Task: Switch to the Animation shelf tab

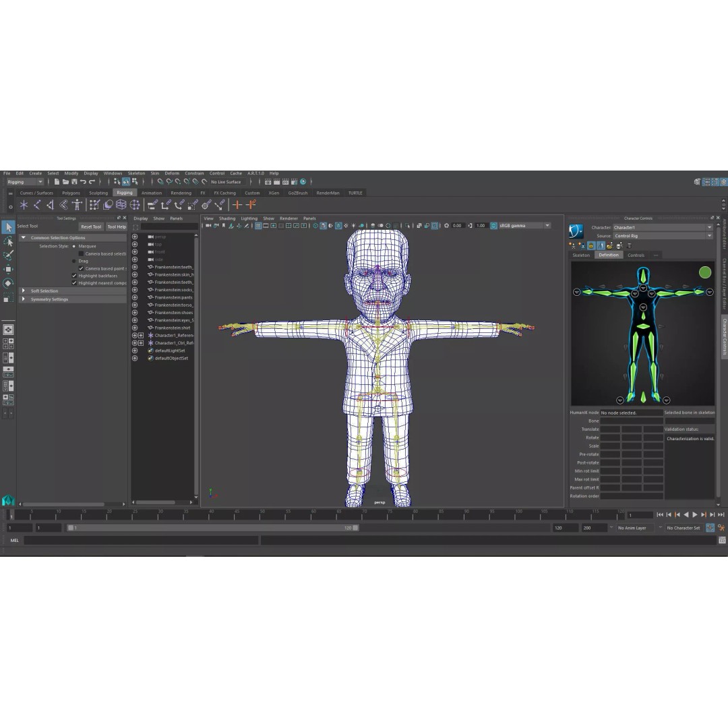Action: click(x=152, y=193)
